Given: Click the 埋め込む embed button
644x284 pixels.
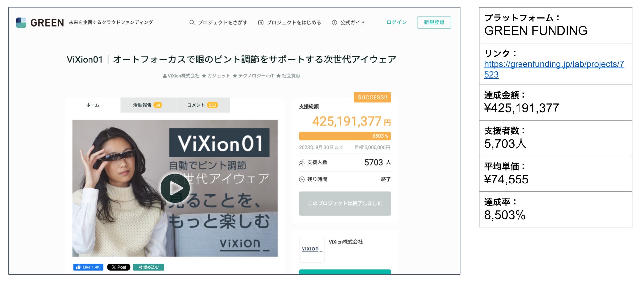Looking at the screenshot, I should pos(149,267).
